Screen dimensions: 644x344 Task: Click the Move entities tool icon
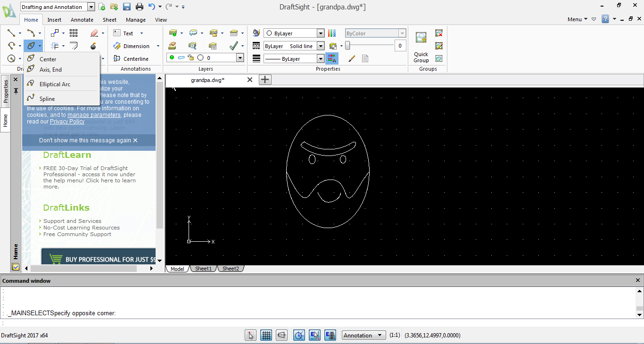pos(55,33)
